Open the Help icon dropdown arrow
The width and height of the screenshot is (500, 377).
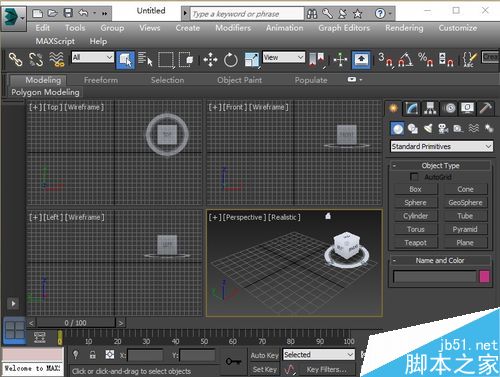click(x=390, y=14)
